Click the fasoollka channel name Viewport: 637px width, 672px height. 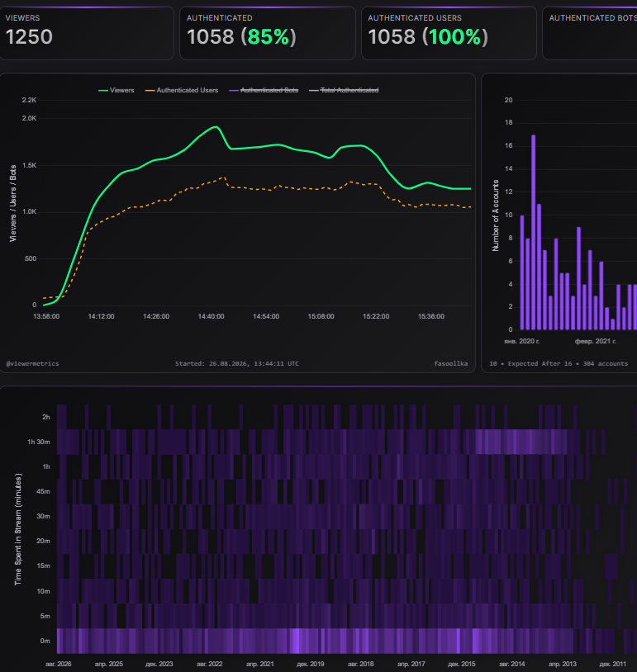[451, 363]
